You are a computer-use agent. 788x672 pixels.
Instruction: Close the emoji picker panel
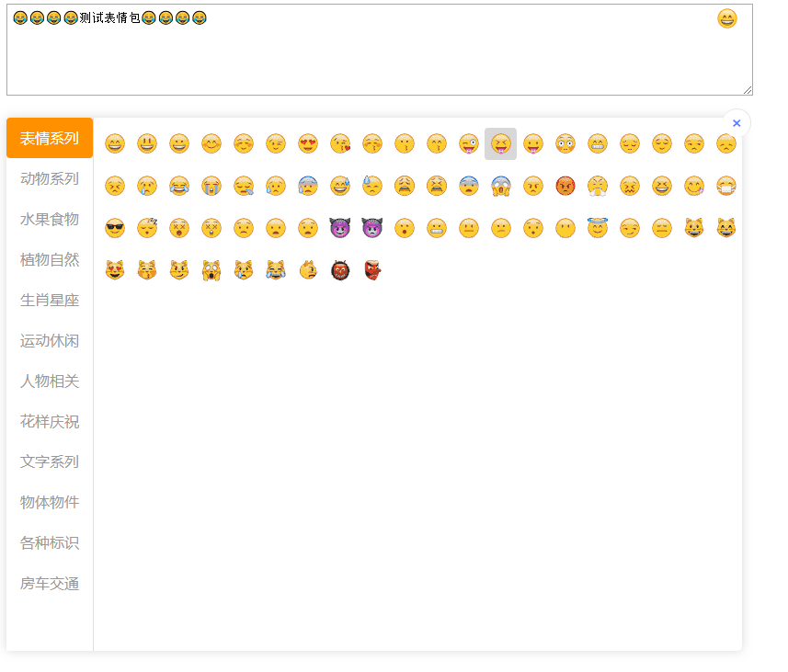point(737,122)
